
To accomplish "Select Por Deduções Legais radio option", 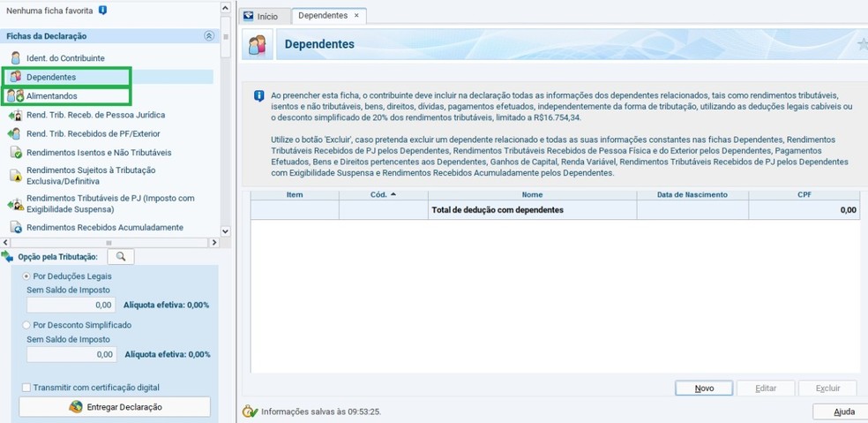I will point(26,276).
